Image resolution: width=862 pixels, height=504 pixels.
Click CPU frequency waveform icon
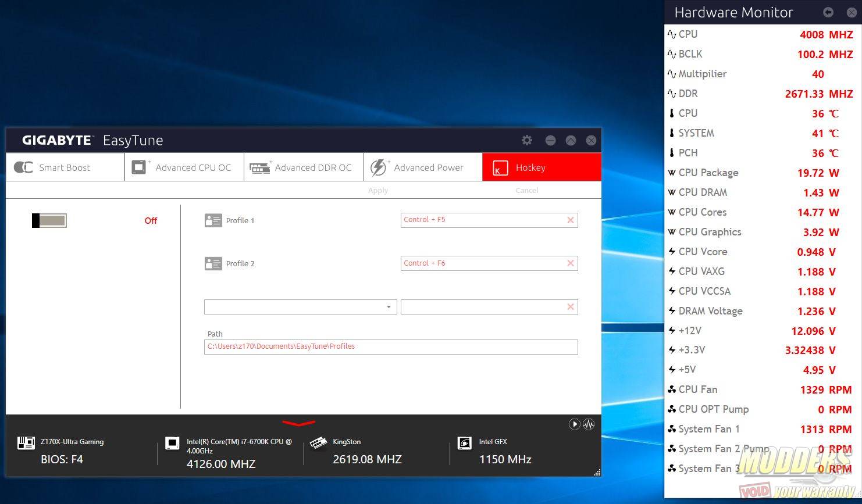[x=672, y=34]
